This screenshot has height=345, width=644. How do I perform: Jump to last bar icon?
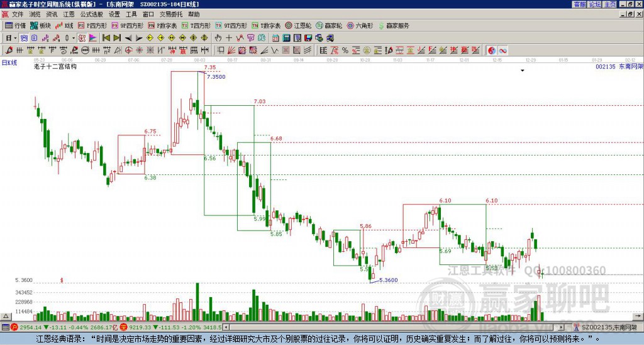coord(116,38)
